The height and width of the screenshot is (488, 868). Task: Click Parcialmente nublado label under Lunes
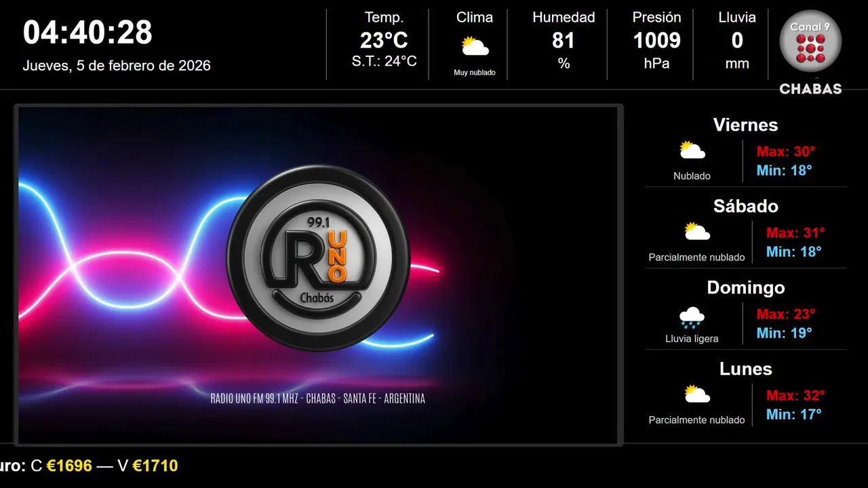697,420
